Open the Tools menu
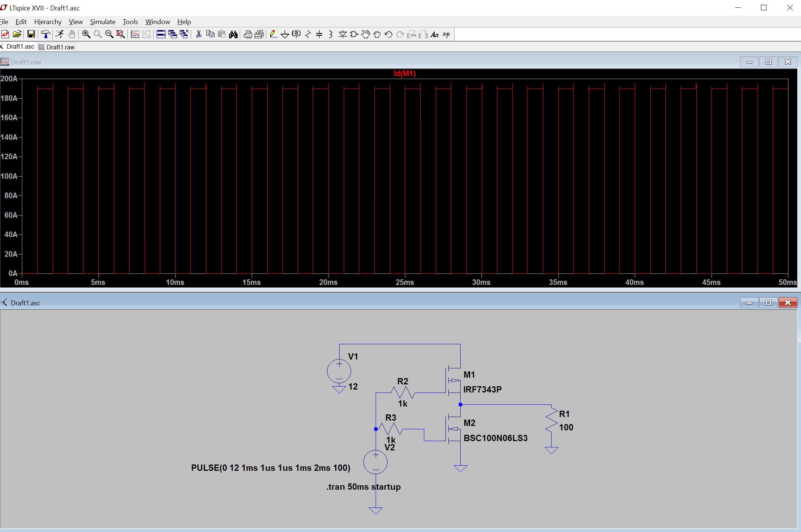The image size is (801, 532). tap(130, 22)
